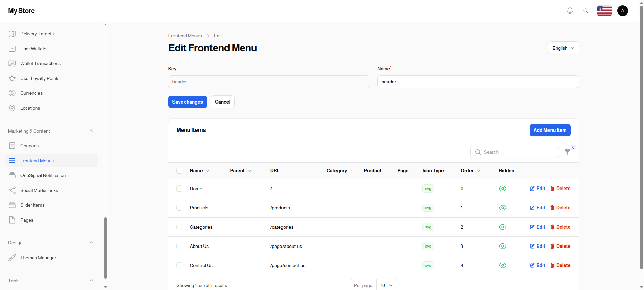
Task: Click the US flag language icon
Action: point(605,11)
